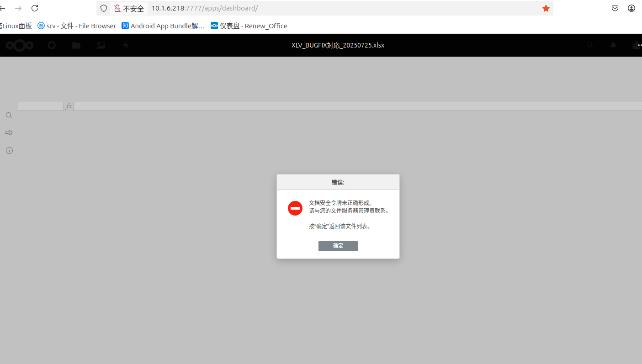Image resolution: width=642 pixels, height=364 pixels.
Task: Open the Nextcloud Dashboard circle icon
Action: [52, 45]
